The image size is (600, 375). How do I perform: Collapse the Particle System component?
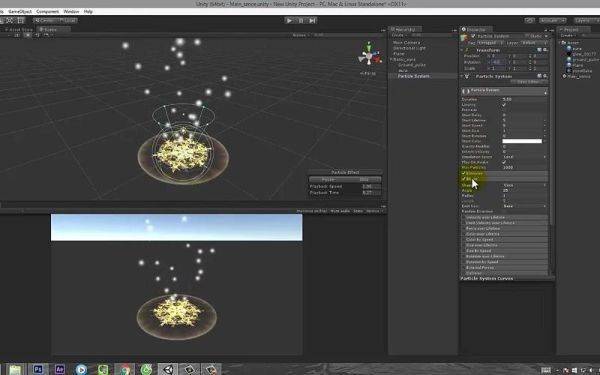(462, 76)
